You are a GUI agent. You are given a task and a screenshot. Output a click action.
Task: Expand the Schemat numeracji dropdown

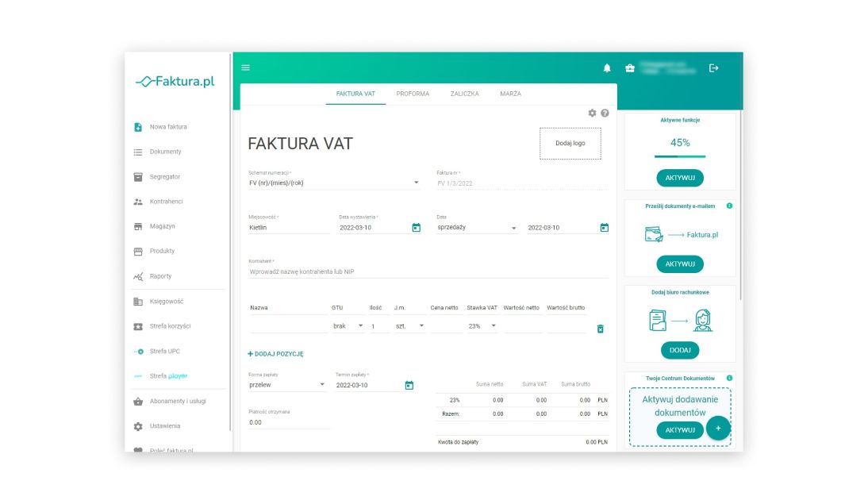coord(417,183)
